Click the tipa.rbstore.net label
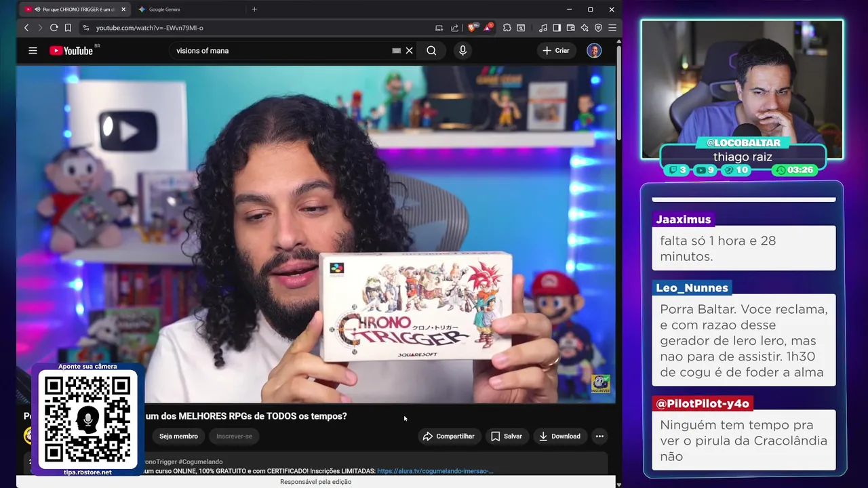Image resolution: width=868 pixels, height=488 pixels. [87, 472]
